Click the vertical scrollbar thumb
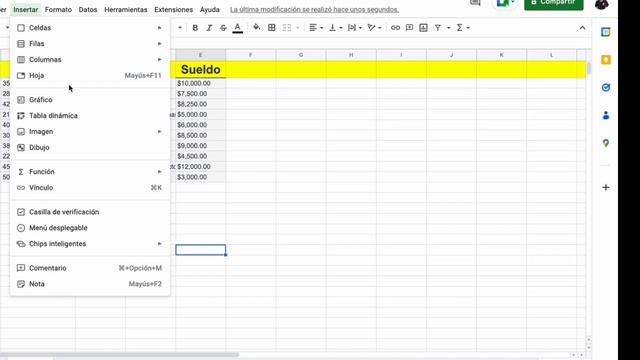Image resolution: width=640 pixels, height=360 pixels. 589,68
